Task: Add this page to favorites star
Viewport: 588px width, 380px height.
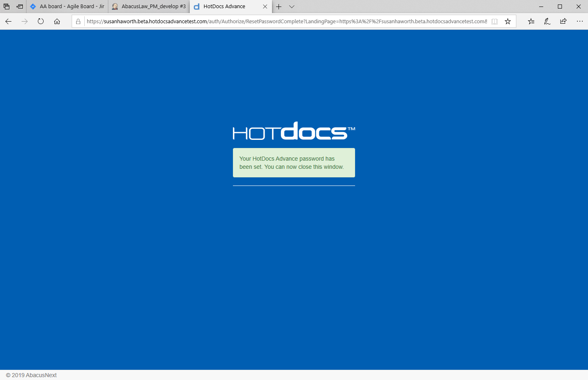Action: pos(508,21)
